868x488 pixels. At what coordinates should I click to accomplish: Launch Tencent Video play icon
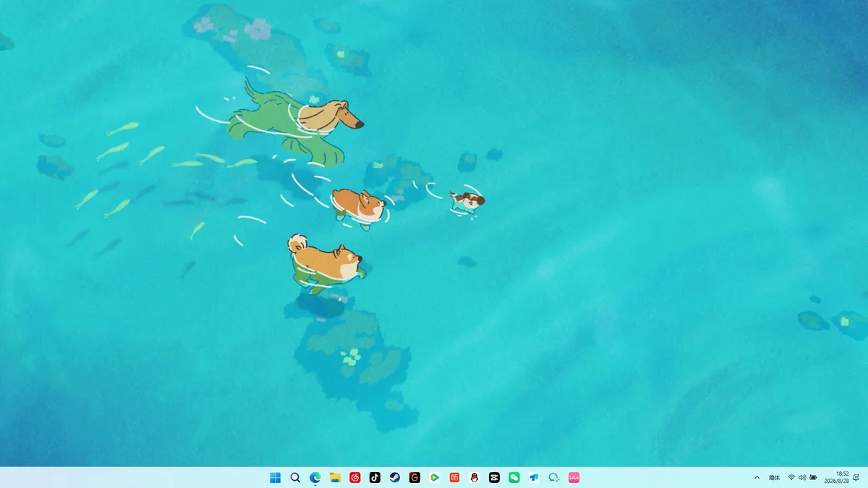(x=434, y=477)
